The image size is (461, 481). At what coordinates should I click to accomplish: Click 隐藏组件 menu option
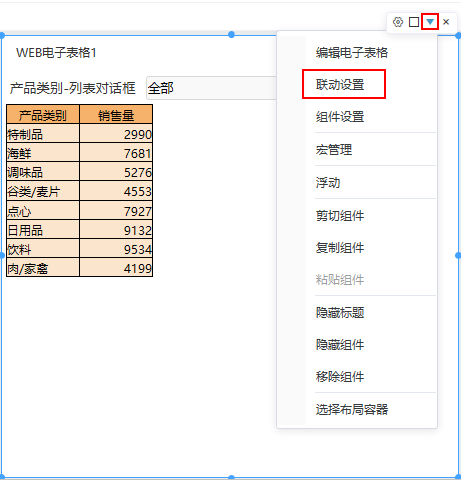coord(340,345)
